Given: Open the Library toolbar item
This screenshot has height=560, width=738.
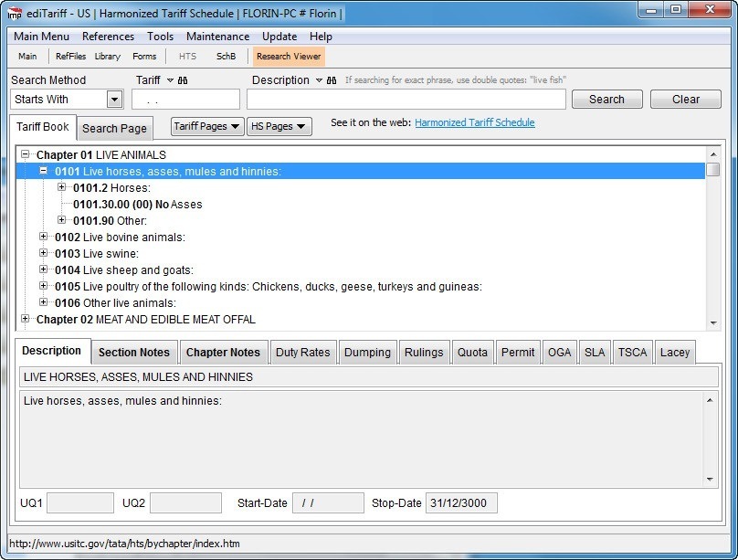Looking at the screenshot, I should click(107, 56).
